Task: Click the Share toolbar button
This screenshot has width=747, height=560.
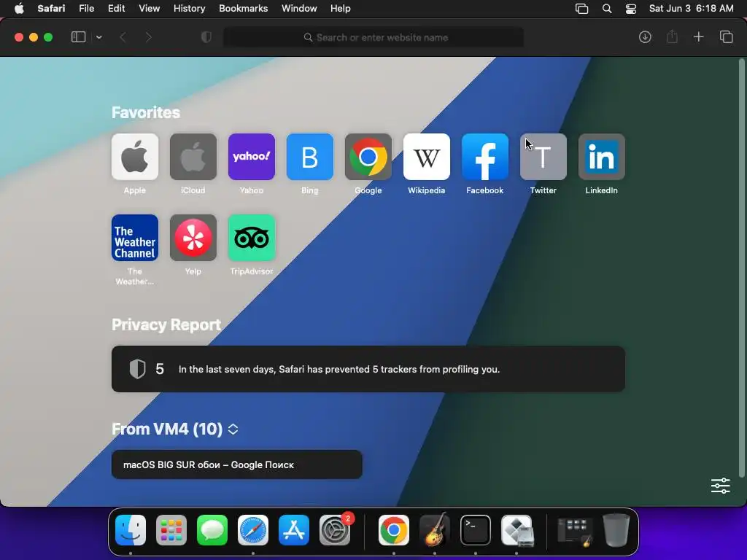Action: 672,36
